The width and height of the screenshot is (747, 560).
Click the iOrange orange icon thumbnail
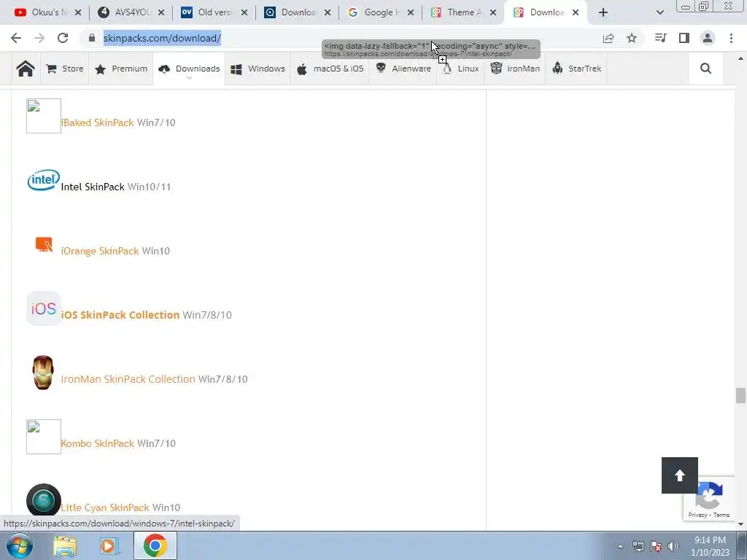[x=44, y=244]
